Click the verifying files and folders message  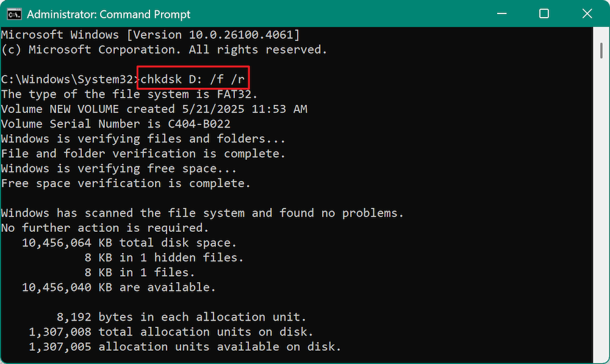pyautogui.click(x=143, y=138)
